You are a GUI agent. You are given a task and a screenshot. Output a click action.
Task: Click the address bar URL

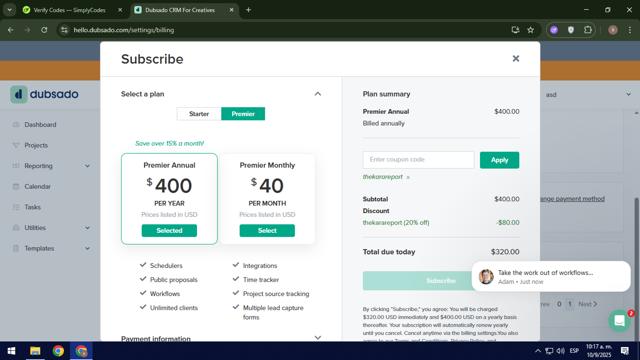pos(124,30)
